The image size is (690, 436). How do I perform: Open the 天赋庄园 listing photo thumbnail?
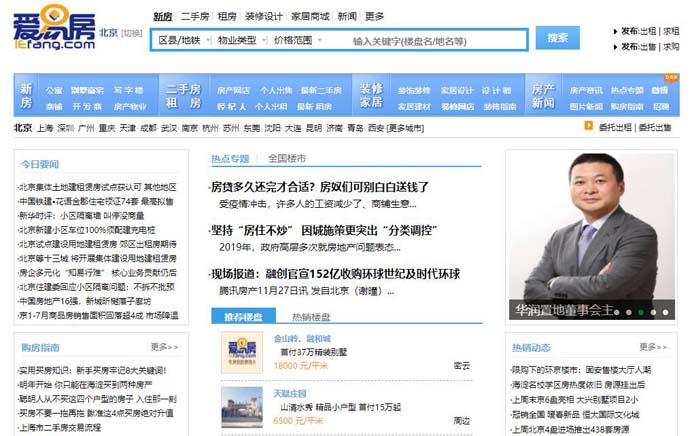[x=242, y=407]
